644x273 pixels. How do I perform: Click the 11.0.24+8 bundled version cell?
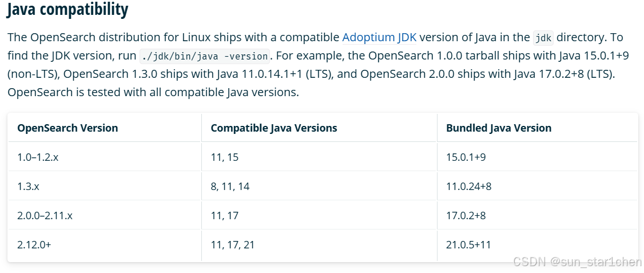click(x=469, y=187)
